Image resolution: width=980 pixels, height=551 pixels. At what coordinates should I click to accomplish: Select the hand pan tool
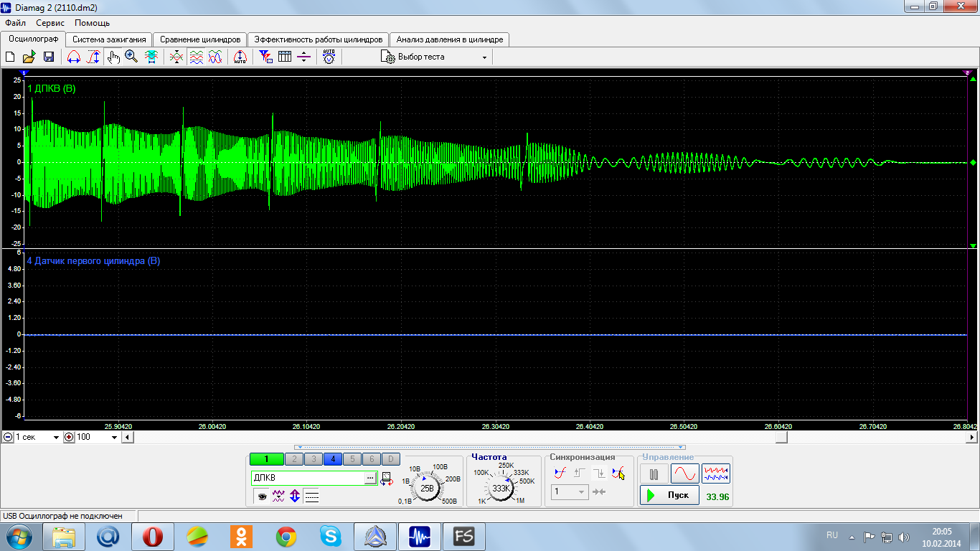[113, 57]
